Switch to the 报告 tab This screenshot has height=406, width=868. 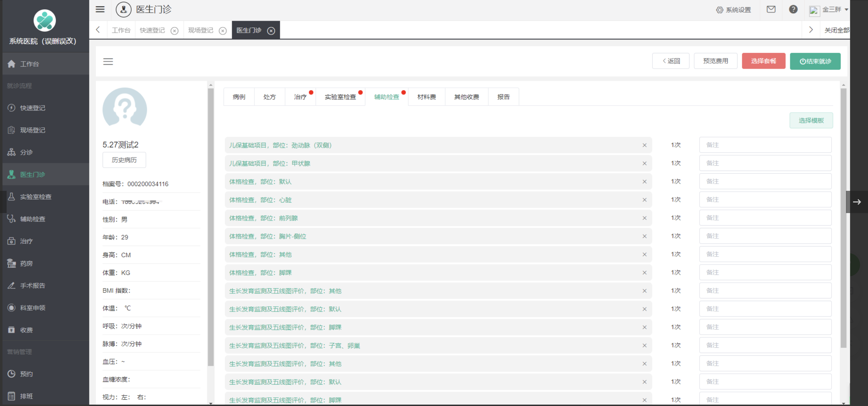pyautogui.click(x=504, y=97)
